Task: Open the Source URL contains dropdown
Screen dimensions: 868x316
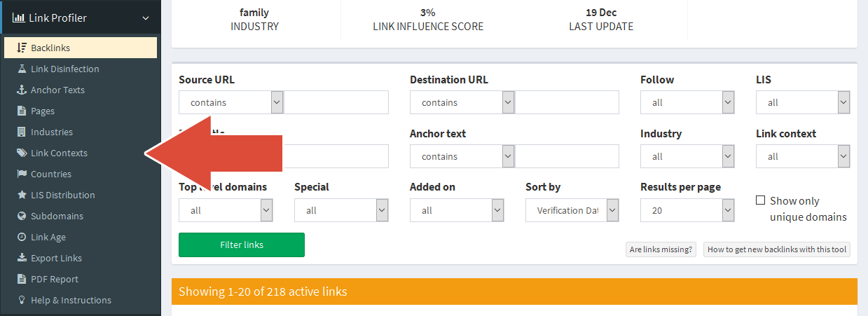Action: [x=231, y=102]
